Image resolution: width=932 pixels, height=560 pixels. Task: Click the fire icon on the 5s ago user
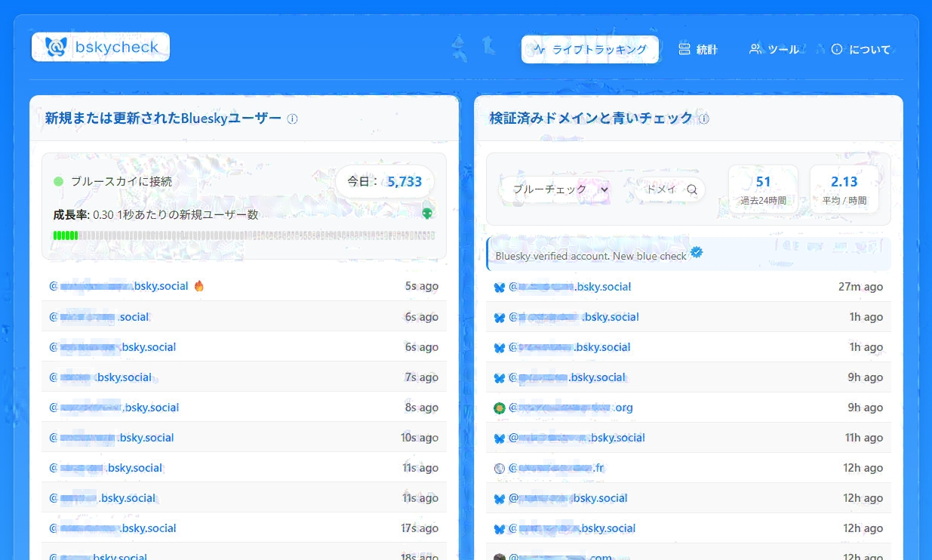(x=199, y=286)
